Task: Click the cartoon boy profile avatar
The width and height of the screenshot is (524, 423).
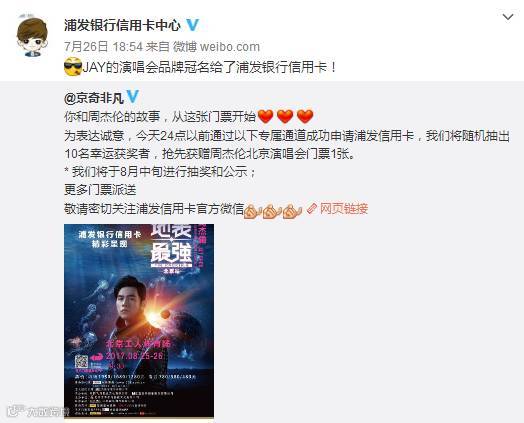Action: coord(32,37)
